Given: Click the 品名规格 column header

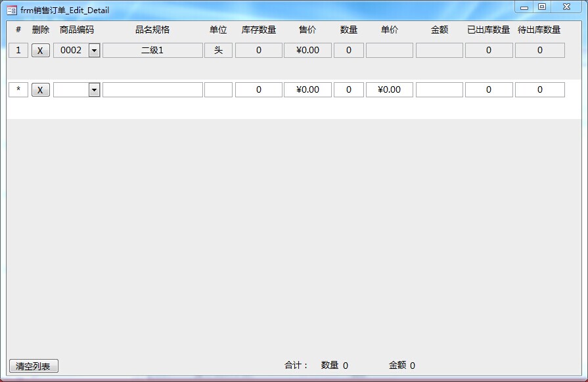Looking at the screenshot, I should (x=152, y=30).
